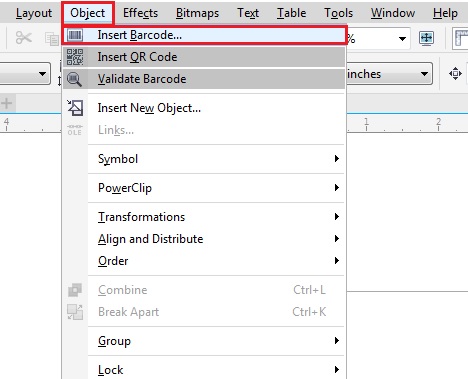Viewport: 468px width, 379px height.
Task: Expand the Order submenu
Action: point(204,261)
